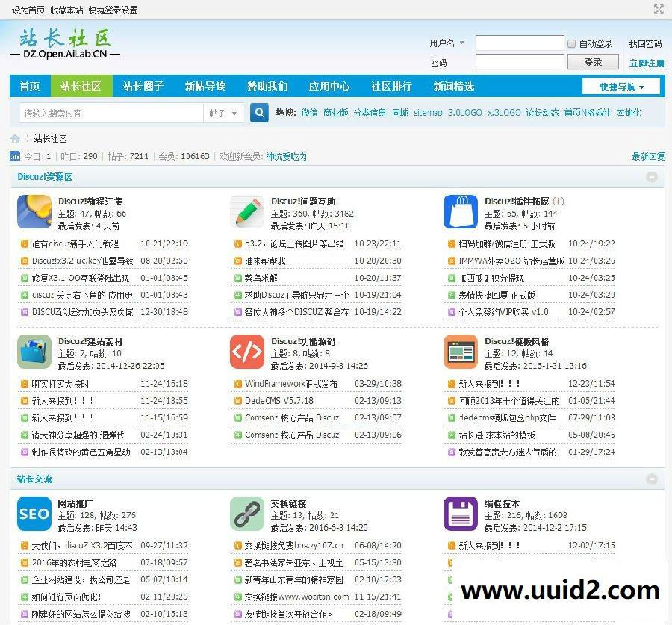672x625 pixels.
Task: Click inside the search input box
Action: [112, 112]
